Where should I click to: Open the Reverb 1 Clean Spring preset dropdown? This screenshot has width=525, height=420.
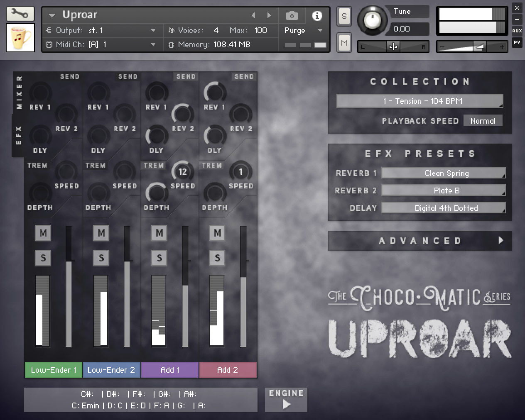(444, 173)
